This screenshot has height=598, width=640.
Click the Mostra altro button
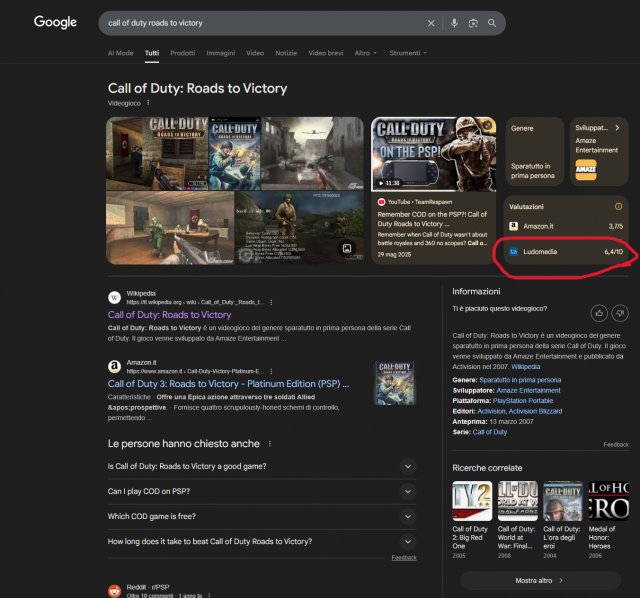pos(540,580)
